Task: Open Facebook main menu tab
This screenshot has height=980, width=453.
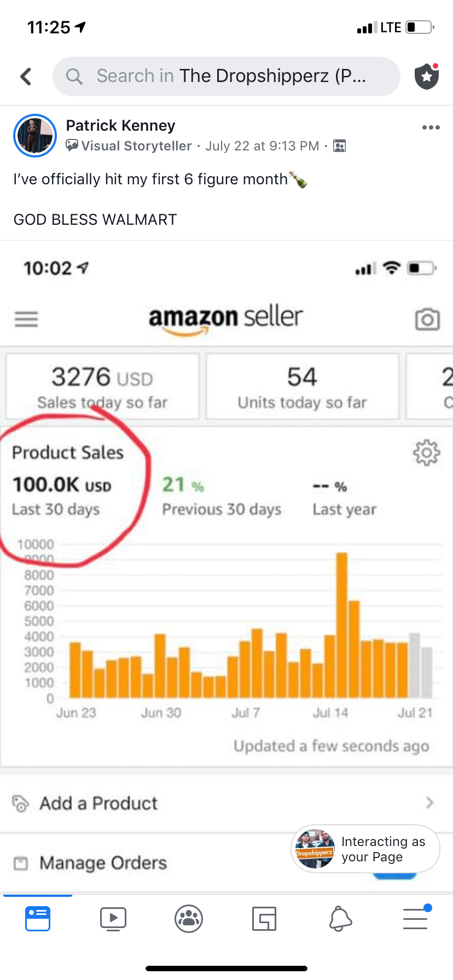Action: click(x=415, y=919)
